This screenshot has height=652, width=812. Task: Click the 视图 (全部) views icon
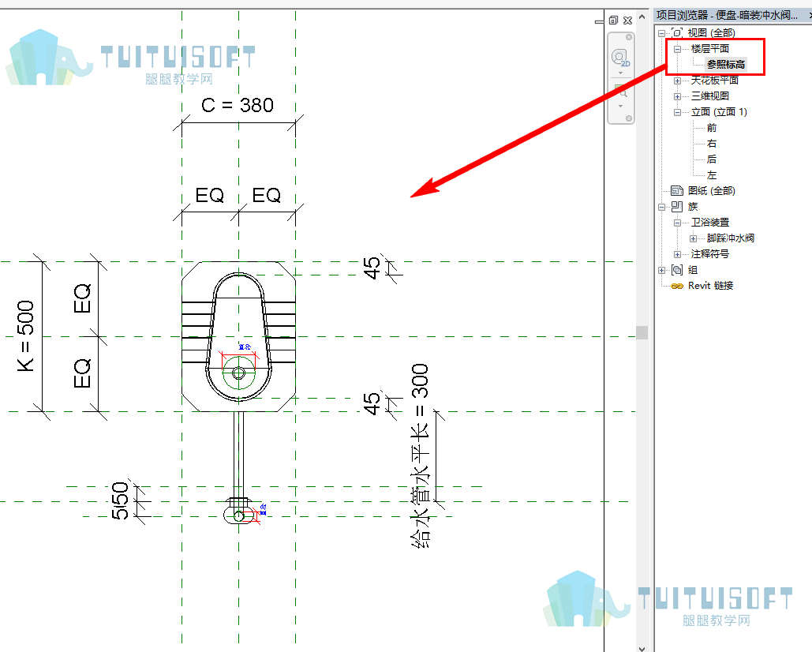(677, 32)
